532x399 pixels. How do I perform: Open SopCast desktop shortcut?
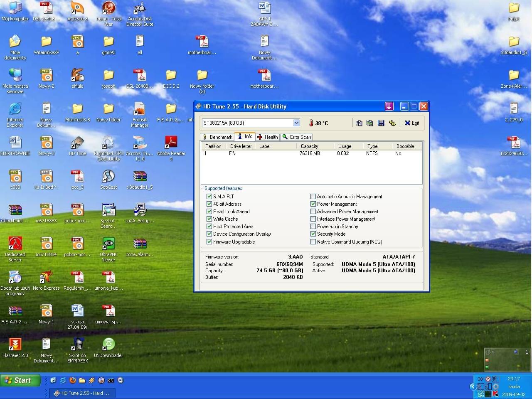coord(108,180)
